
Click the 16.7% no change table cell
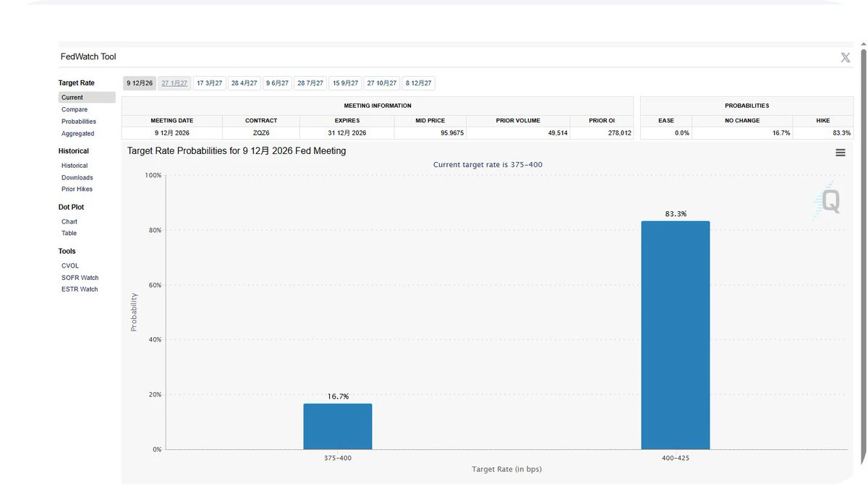pyautogui.click(x=742, y=133)
